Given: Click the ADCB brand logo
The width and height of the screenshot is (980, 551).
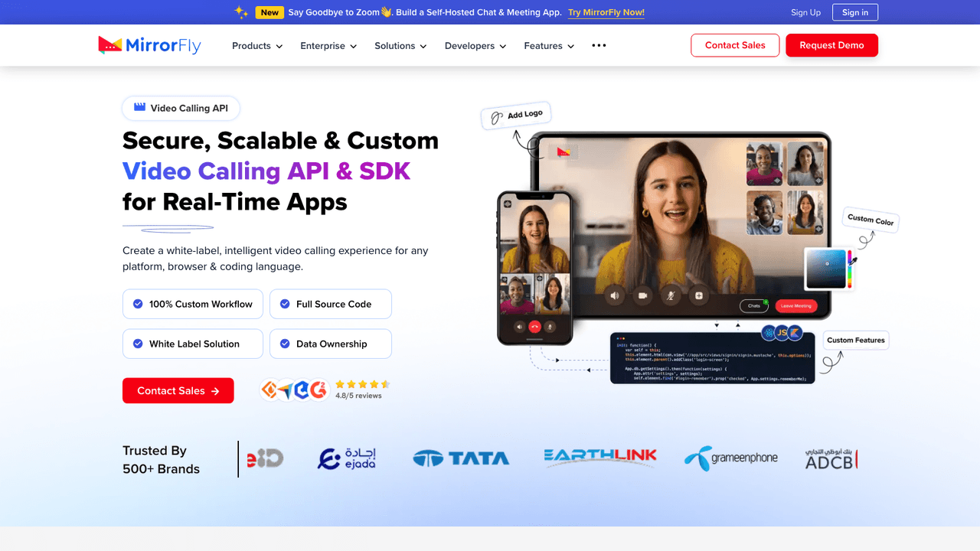Looking at the screenshot, I should pyautogui.click(x=831, y=459).
